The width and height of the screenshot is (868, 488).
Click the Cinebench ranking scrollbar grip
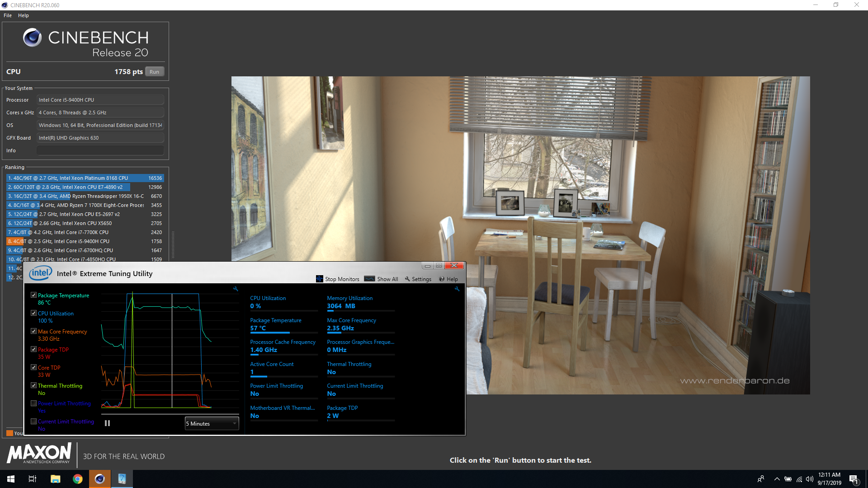[173, 244]
